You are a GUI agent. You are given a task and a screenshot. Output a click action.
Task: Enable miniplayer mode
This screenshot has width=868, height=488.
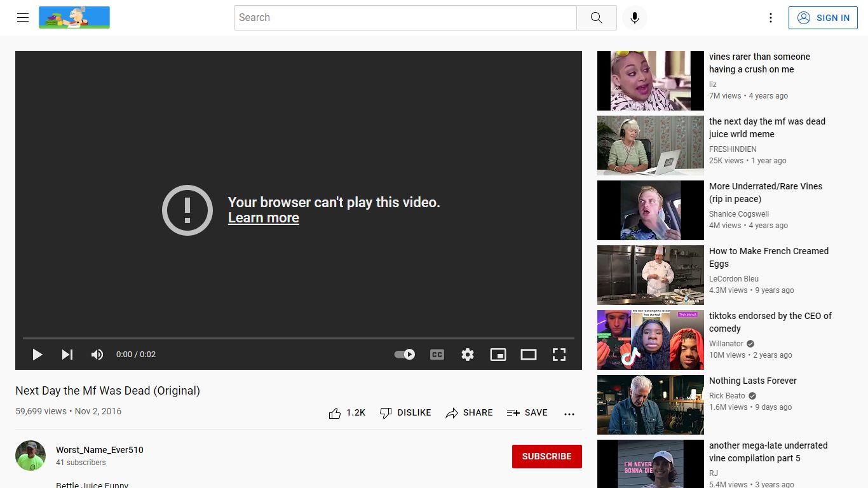click(x=498, y=355)
